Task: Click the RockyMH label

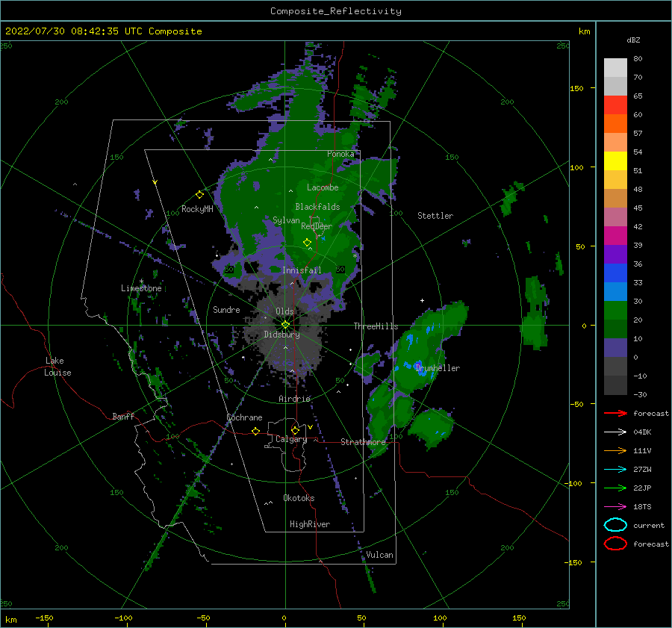Action: pos(197,209)
